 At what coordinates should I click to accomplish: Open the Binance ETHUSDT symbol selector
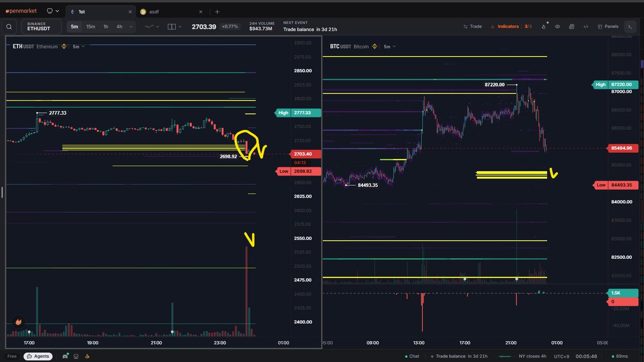pyautogui.click(x=41, y=26)
